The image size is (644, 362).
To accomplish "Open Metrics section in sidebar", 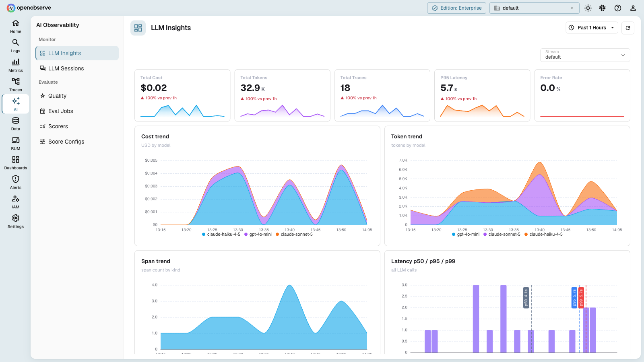I will click(x=16, y=66).
